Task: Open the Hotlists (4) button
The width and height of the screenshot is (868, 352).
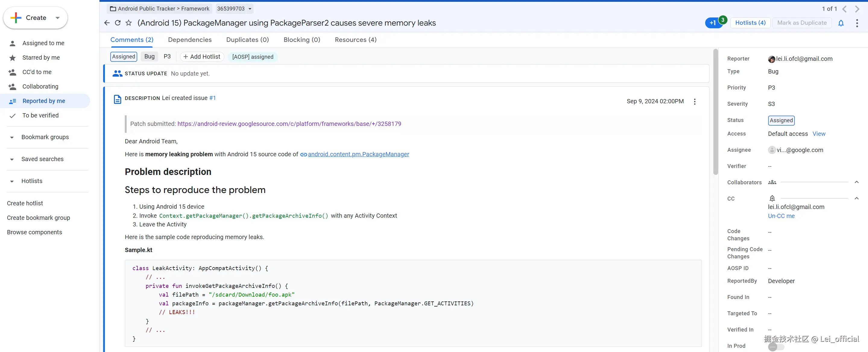Action: tap(750, 23)
